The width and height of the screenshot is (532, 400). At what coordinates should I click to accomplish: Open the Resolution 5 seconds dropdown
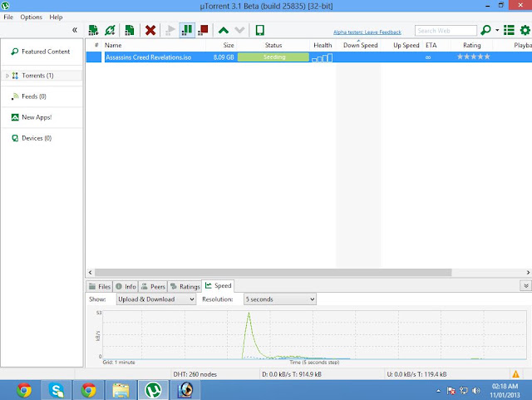pyautogui.click(x=280, y=299)
